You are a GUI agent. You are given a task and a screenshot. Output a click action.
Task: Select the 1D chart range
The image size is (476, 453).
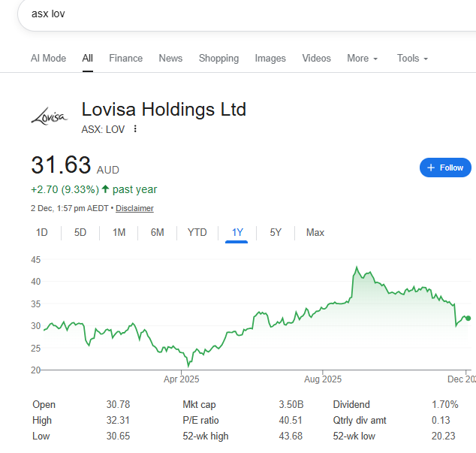click(x=42, y=232)
